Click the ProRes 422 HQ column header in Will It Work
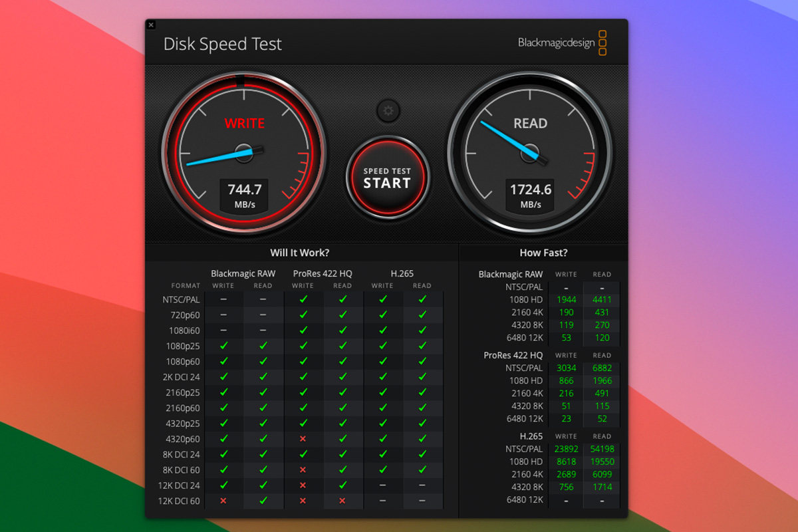The height and width of the screenshot is (532, 798). click(323, 273)
